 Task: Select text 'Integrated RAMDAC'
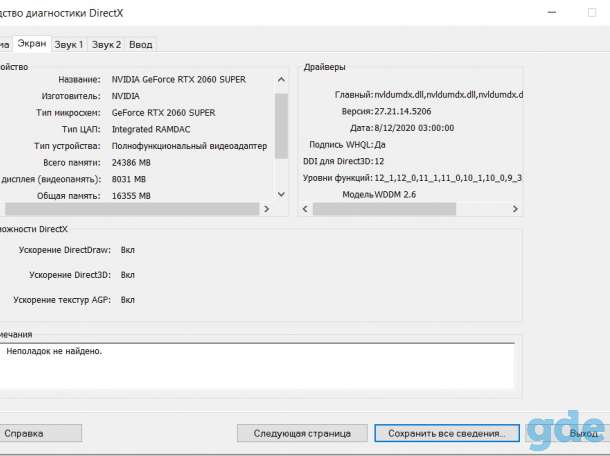point(151,129)
